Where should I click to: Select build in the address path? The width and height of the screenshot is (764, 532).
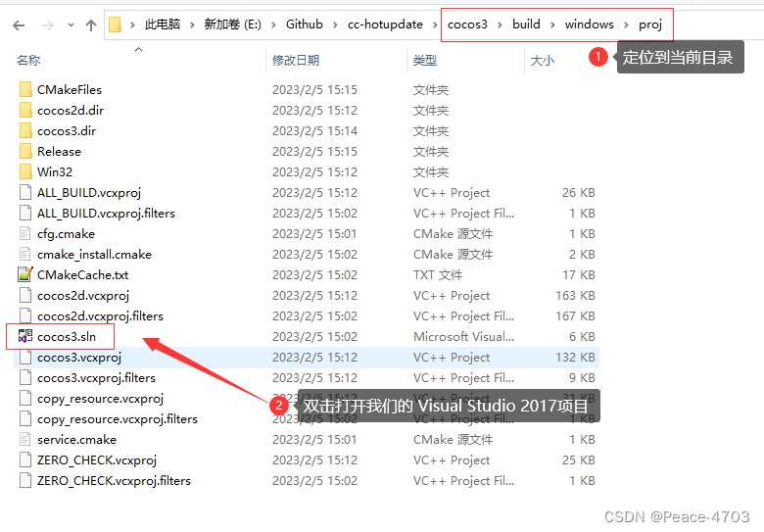tap(526, 24)
